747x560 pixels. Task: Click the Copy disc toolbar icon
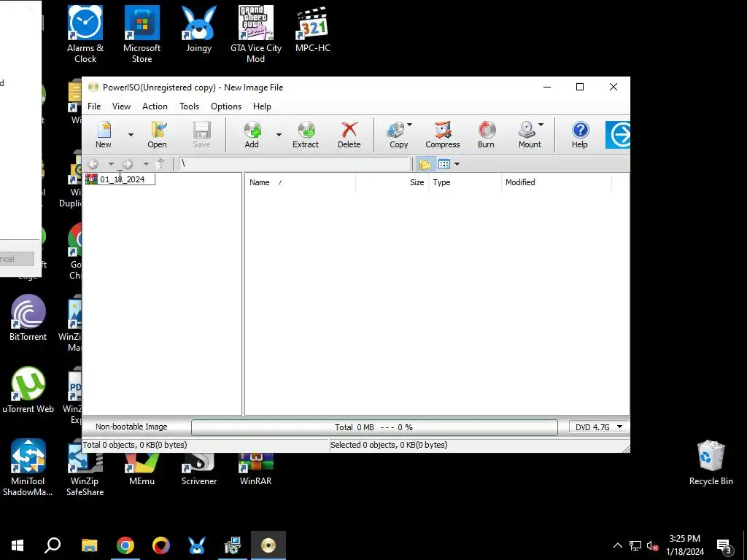(x=398, y=135)
